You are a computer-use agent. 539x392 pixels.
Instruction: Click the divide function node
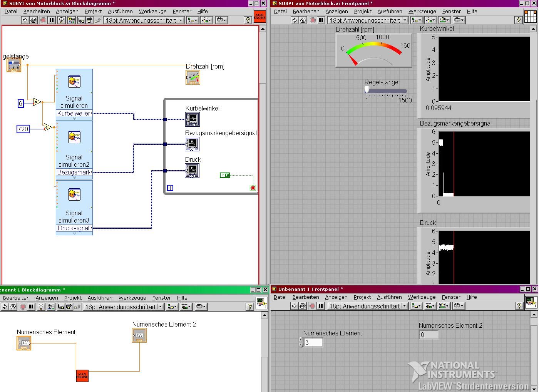48,127
